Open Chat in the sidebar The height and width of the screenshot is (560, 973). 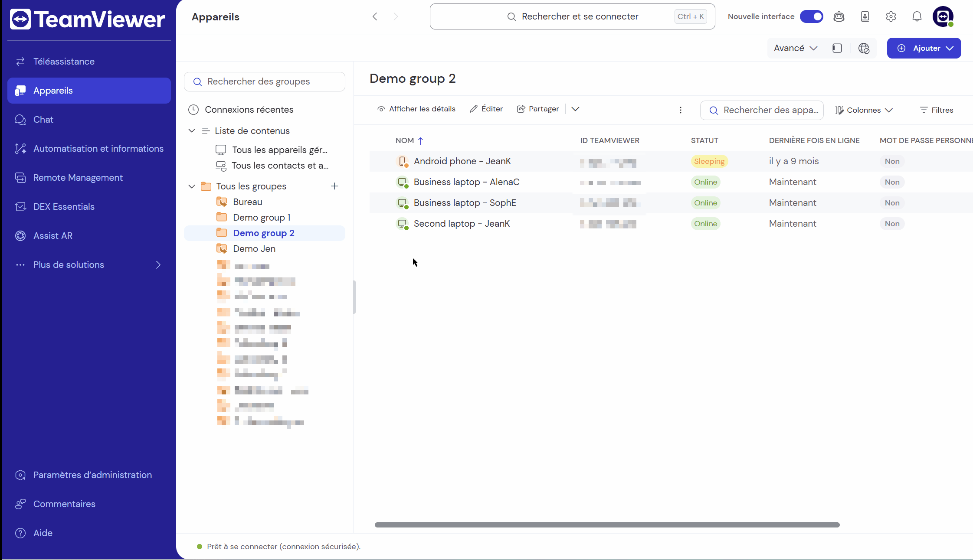[x=89, y=120]
